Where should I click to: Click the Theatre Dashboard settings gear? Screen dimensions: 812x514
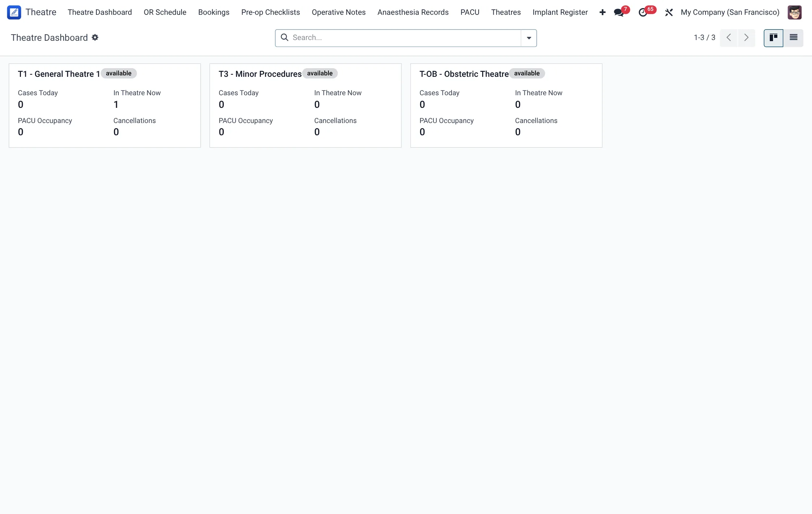click(x=95, y=38)
